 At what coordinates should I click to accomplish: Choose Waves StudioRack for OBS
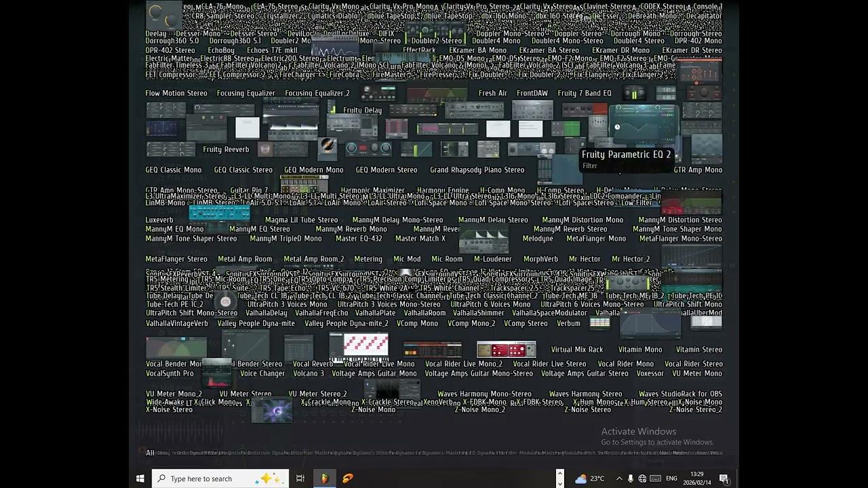click(x=680, y=394)
